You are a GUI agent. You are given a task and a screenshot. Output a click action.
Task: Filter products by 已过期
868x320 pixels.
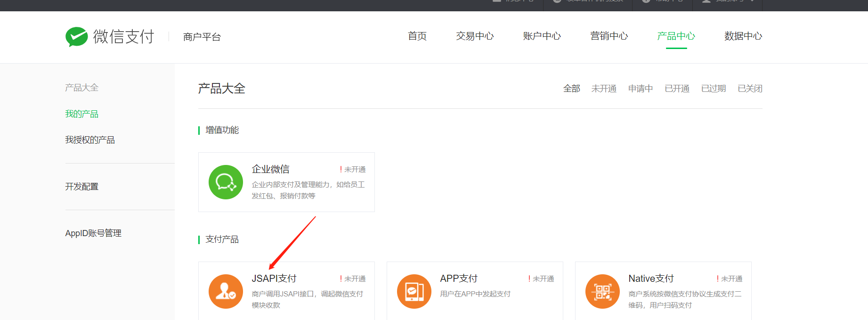click(x=714, y=89)
